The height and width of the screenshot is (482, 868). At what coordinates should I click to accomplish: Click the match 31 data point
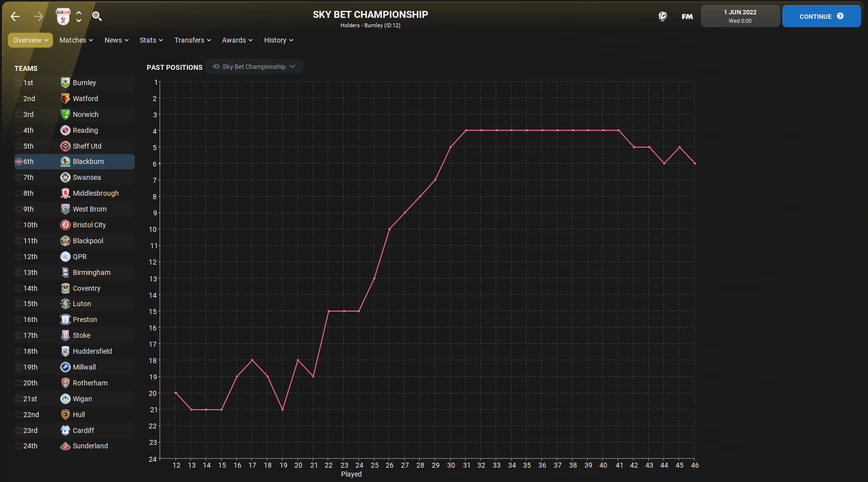click(x=466, y=130)
